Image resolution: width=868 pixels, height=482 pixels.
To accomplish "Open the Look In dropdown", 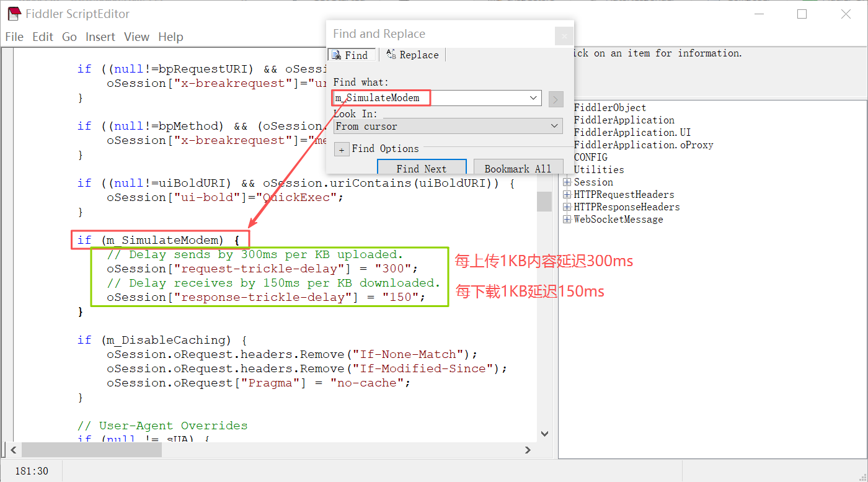I will (x=448, y=127).
